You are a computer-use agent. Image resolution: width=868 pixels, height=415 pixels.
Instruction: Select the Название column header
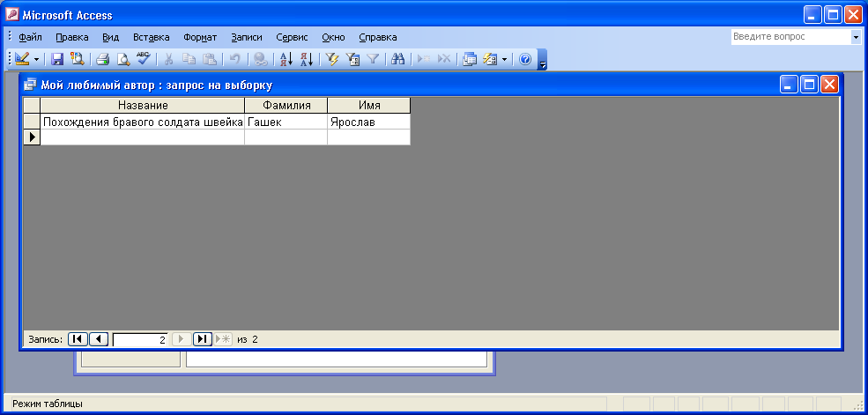tap(143, 105)
